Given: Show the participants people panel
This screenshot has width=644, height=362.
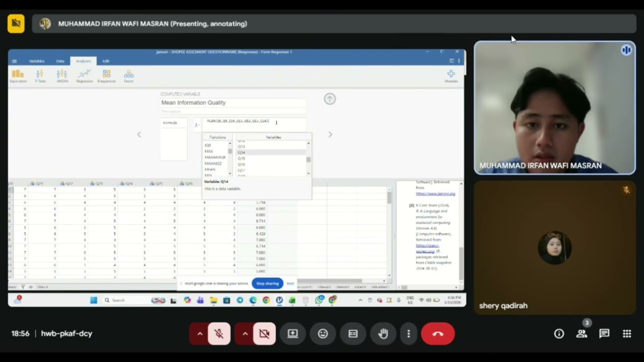Looking at the screenshot, I should point(582,334).
